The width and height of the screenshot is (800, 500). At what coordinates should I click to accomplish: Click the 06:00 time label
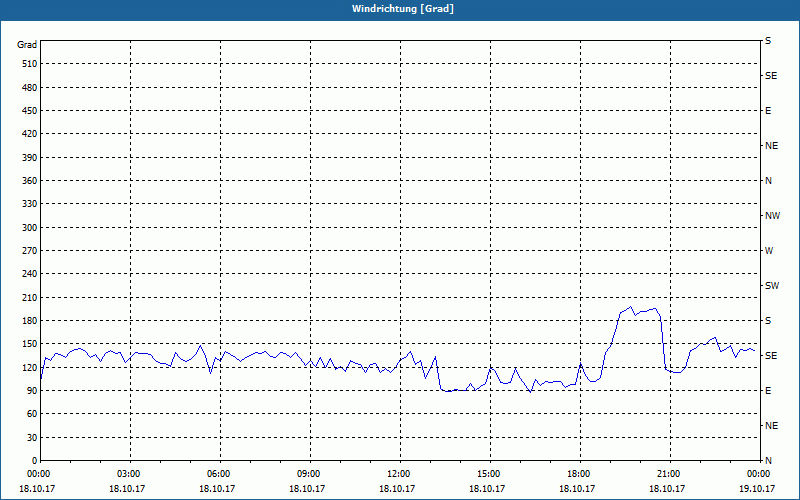click(x=220, y=473)
